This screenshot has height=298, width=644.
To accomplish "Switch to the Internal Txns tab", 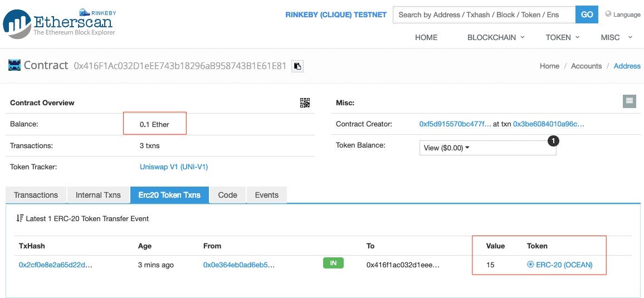I will pyautogui.click(x=98, y=195).
